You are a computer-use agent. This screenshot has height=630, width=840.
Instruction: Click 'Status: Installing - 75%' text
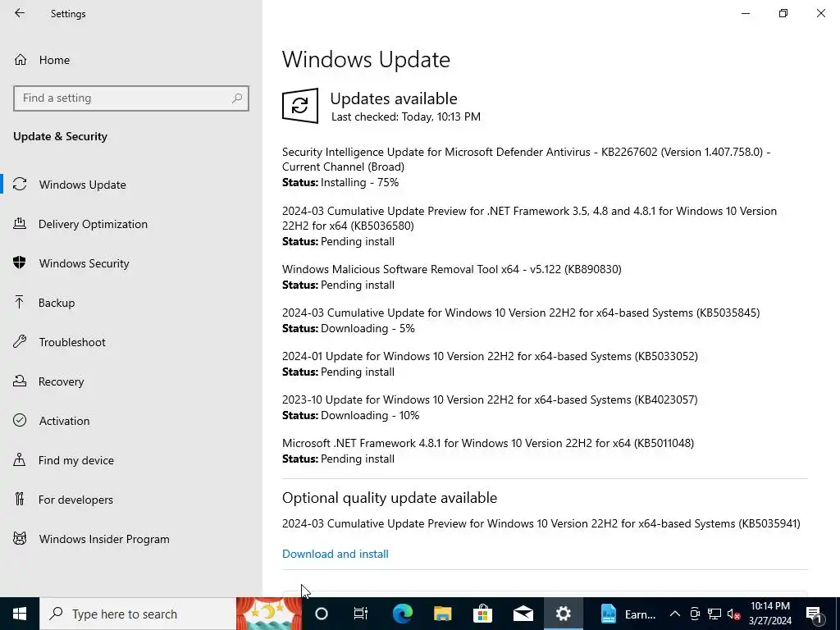(340, 183)
